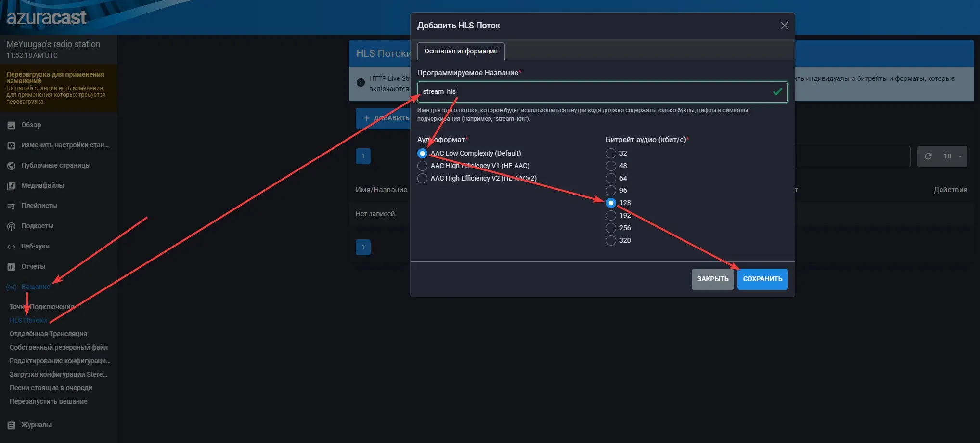Image resolution: width=980 pixels, height=443 pixels.
Task: Choose 32 kbps audio bitrate
Action: [x=611, y=153]
